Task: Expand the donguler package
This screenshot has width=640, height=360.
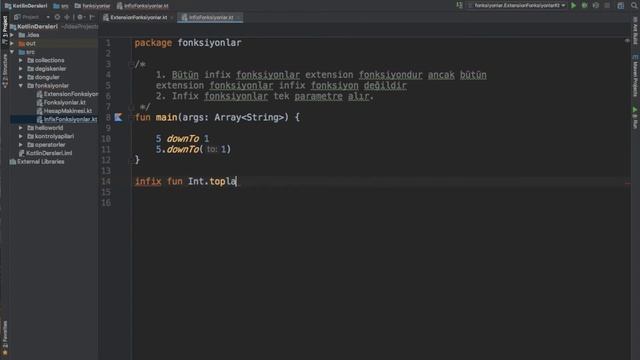Action: (21, 77)
